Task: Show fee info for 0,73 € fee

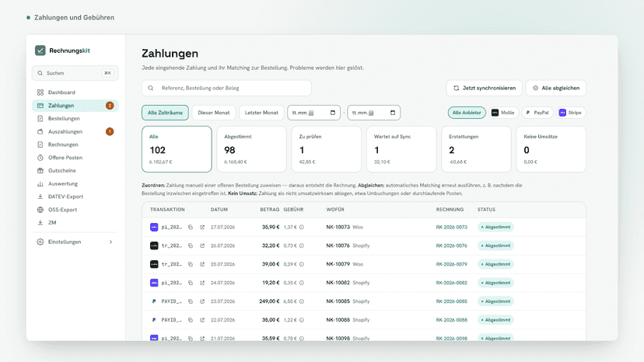Action: coord(302,245)
